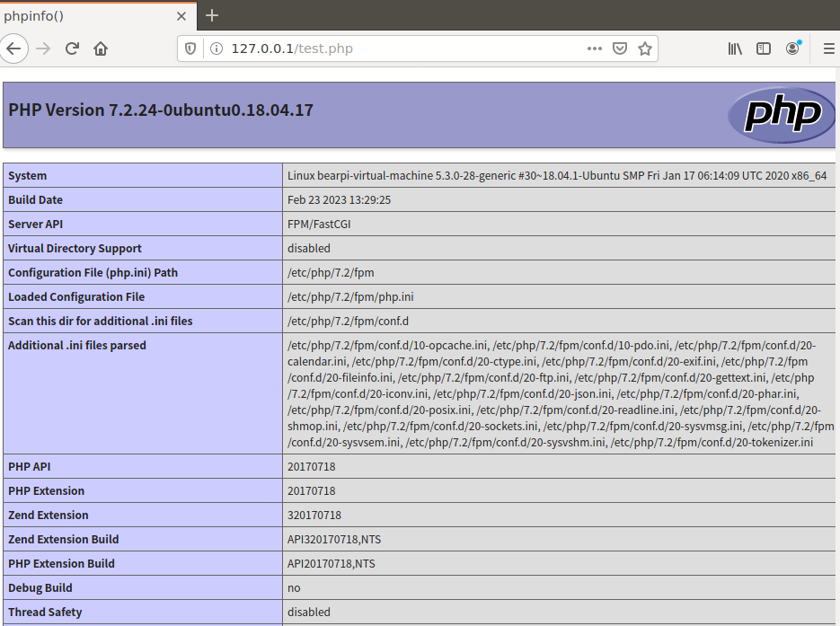Save the page to Pocket
This screenshot has height=626, width=840.
[620, 48]
